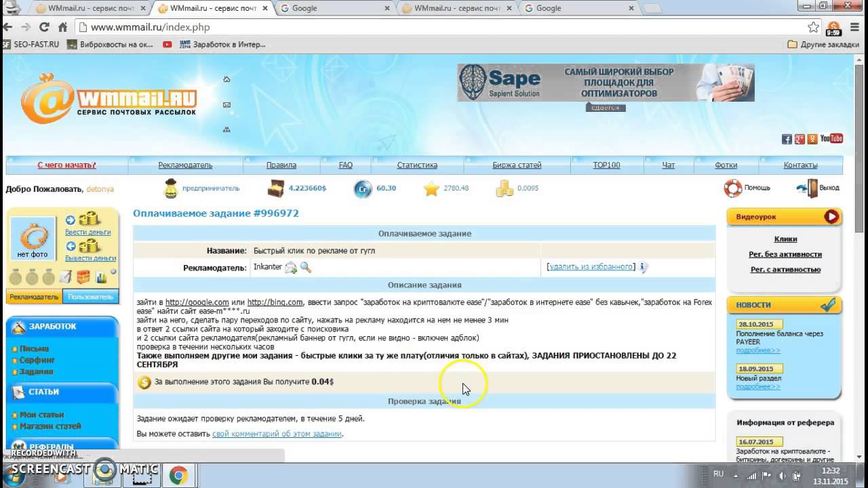This screenshot has height=488, width=868.
Task: Open the Биржа статей menu item
Action: tap(517, 165)
